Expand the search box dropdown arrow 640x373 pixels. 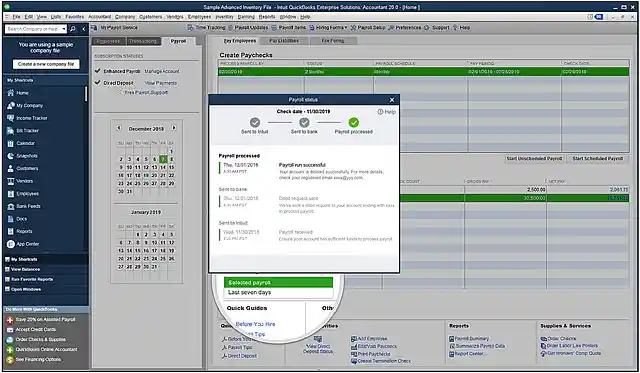point(64,29)
